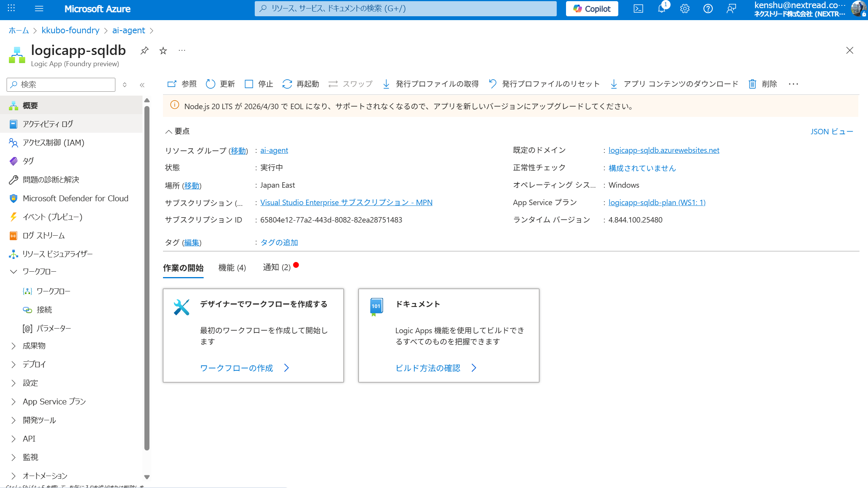Switch to the 通知 (2) tab
The height and width of the screenshot is (488, 868).
pos(276,267)
